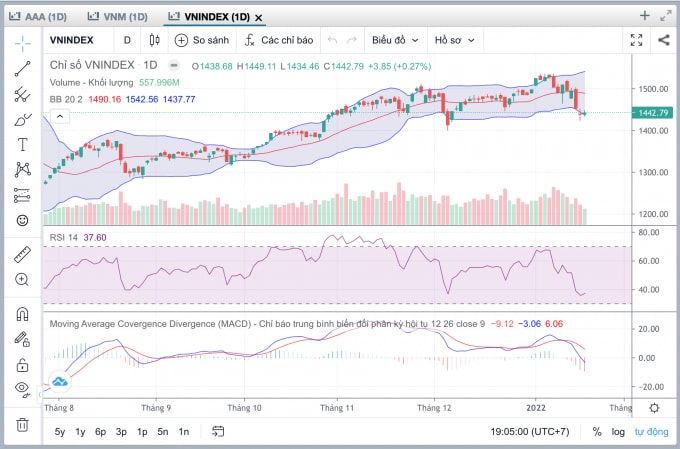Select the 6p time range
680x449 pixels.
click(101, 432)
